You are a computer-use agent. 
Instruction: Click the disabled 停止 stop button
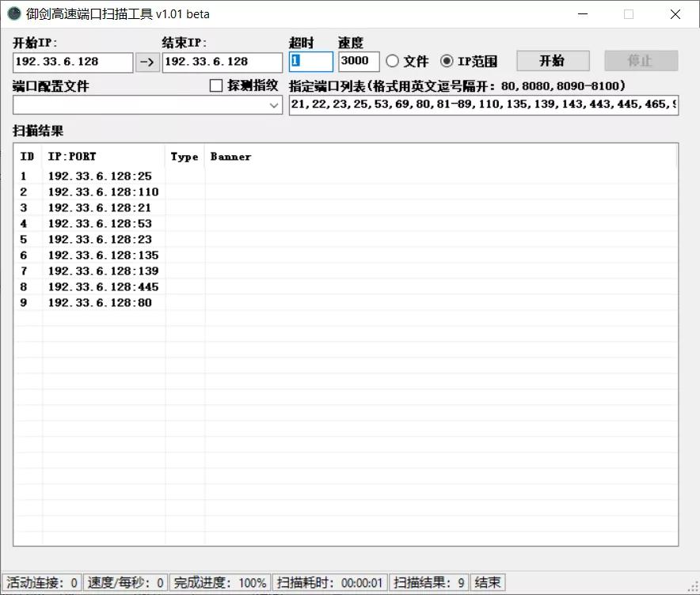pos(641,60)
